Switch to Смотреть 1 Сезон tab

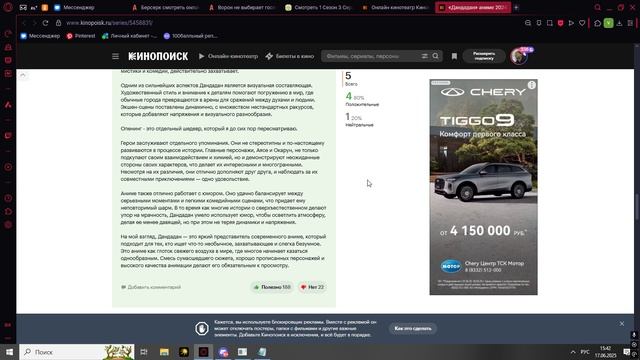[x=319, y=7]
